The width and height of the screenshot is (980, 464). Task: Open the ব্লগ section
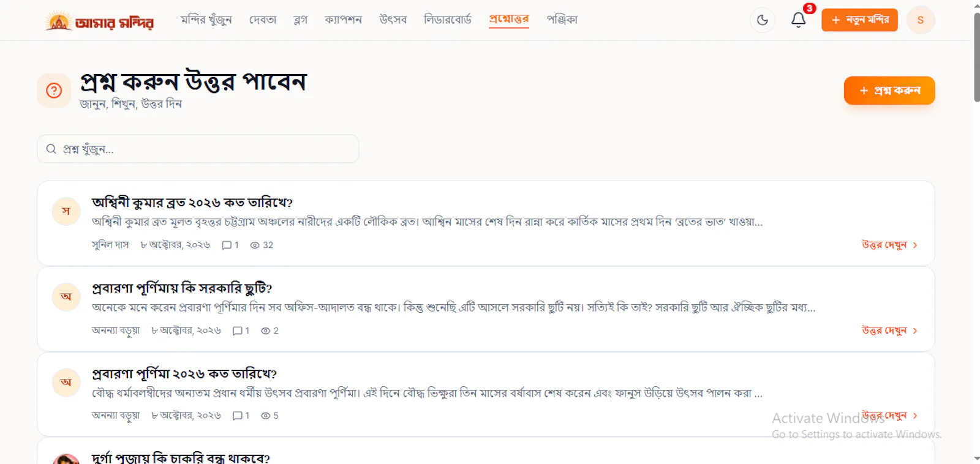(301, 20)
